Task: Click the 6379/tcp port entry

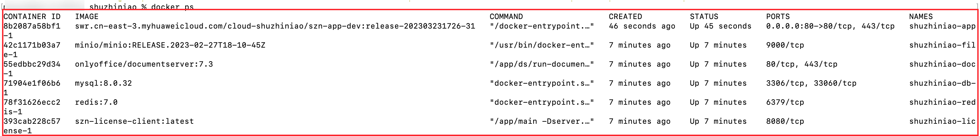Action: pos(785,102)
